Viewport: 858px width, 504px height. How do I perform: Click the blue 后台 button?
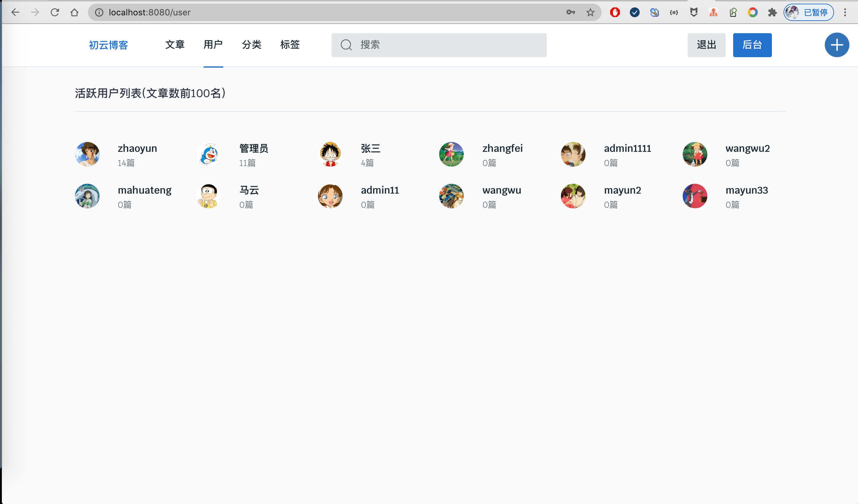click(x=752, y=45)
